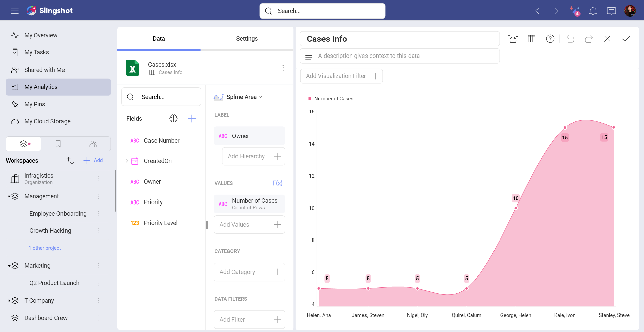Click Add Category
Screen dimensions: 644x332
[249, 272]
